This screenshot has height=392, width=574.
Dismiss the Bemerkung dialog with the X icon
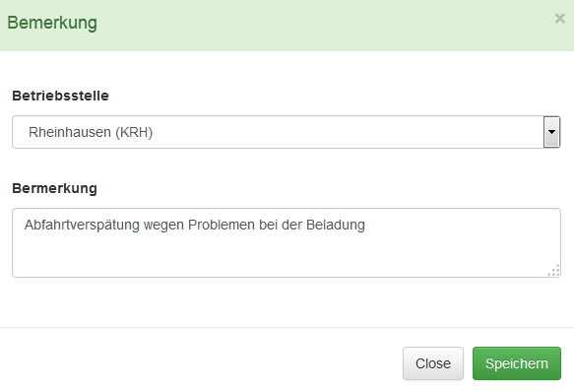pyautogui.click(x=559, y=19)
